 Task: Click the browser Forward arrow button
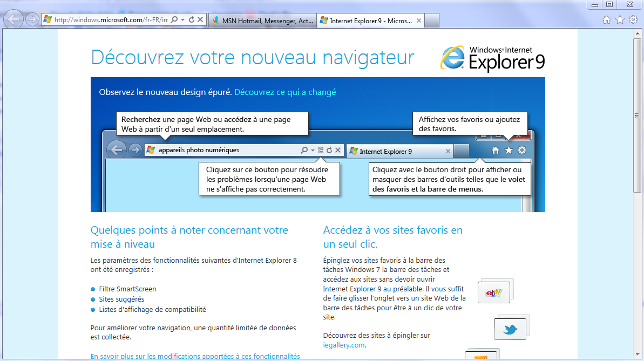[x=32, y=19]
